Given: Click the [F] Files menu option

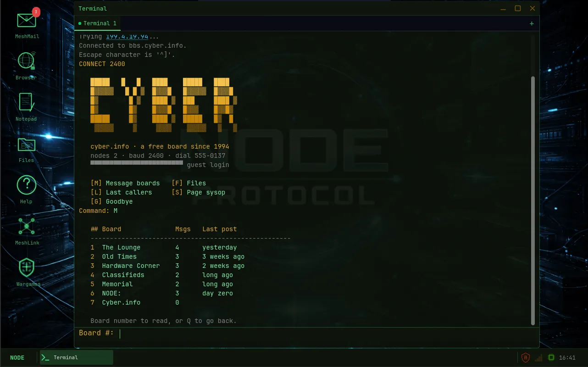Looking at the screenshot, I should (x=189, y=183).
